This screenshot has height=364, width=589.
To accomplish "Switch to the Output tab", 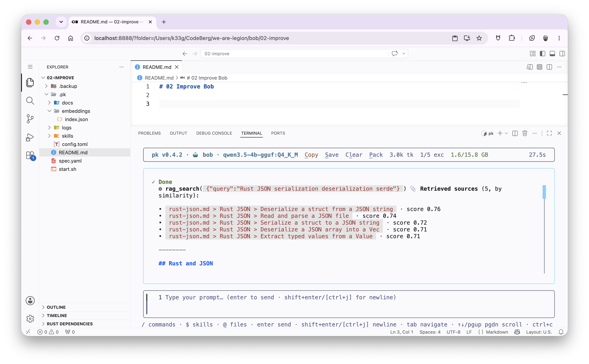I will (x=178, y=133).
